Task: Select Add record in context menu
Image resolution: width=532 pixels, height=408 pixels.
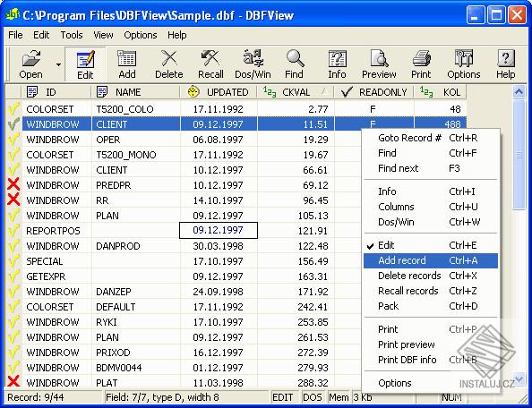Action: (431, 260)
